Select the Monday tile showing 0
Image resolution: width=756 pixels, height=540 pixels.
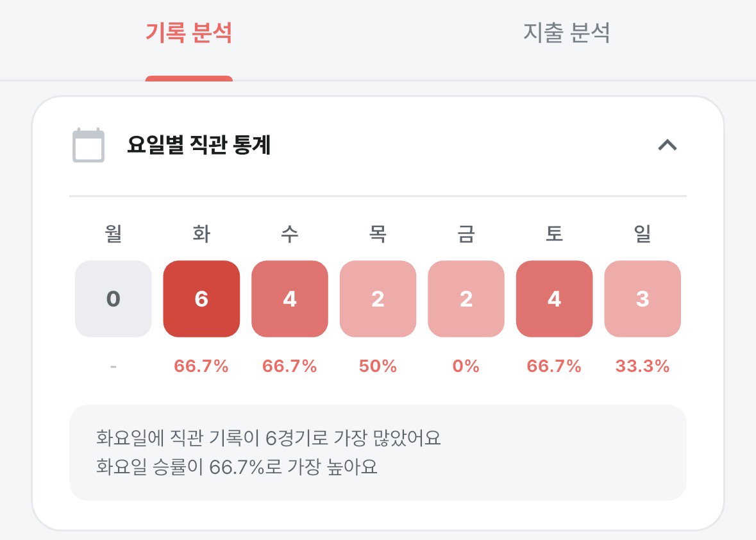113,299
